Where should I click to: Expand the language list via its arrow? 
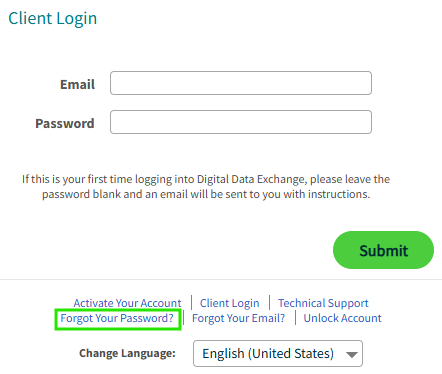click(352, 354)
